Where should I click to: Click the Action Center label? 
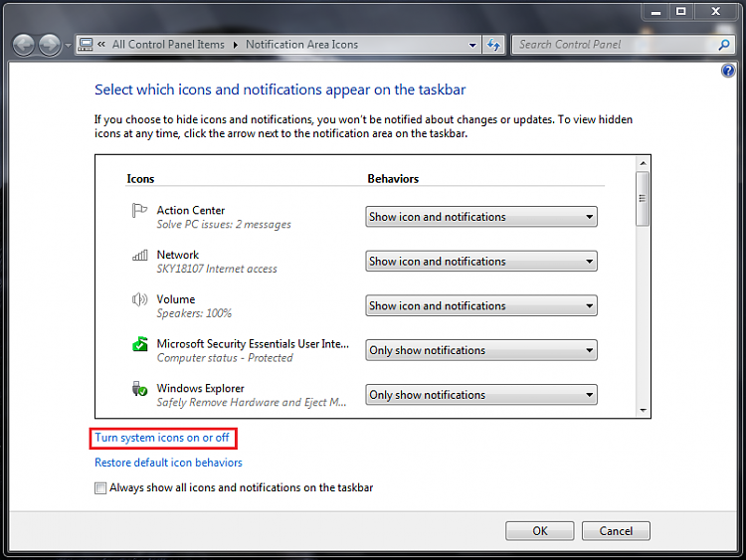tap(191, 210)
